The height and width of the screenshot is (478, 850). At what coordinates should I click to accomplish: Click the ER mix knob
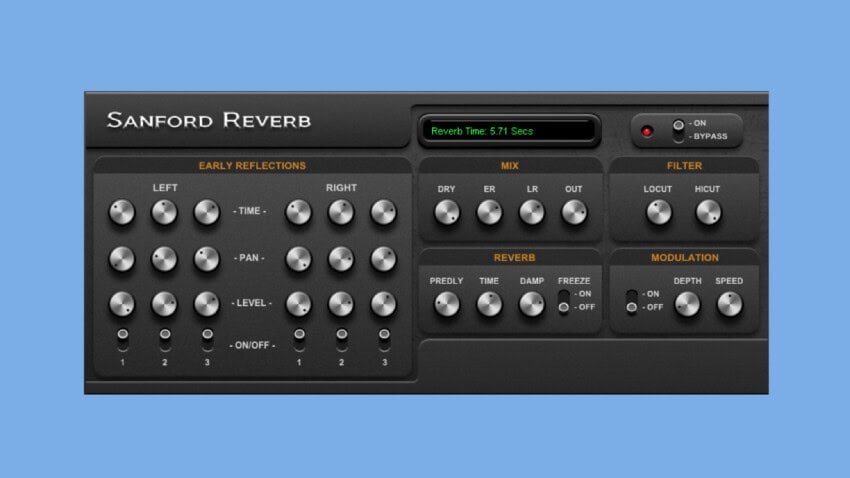click(x=489, y=212)
